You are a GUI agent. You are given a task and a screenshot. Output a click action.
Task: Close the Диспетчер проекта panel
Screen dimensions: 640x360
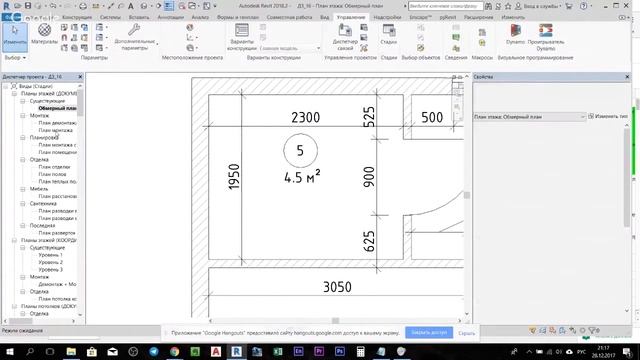(x=80, y=77)
